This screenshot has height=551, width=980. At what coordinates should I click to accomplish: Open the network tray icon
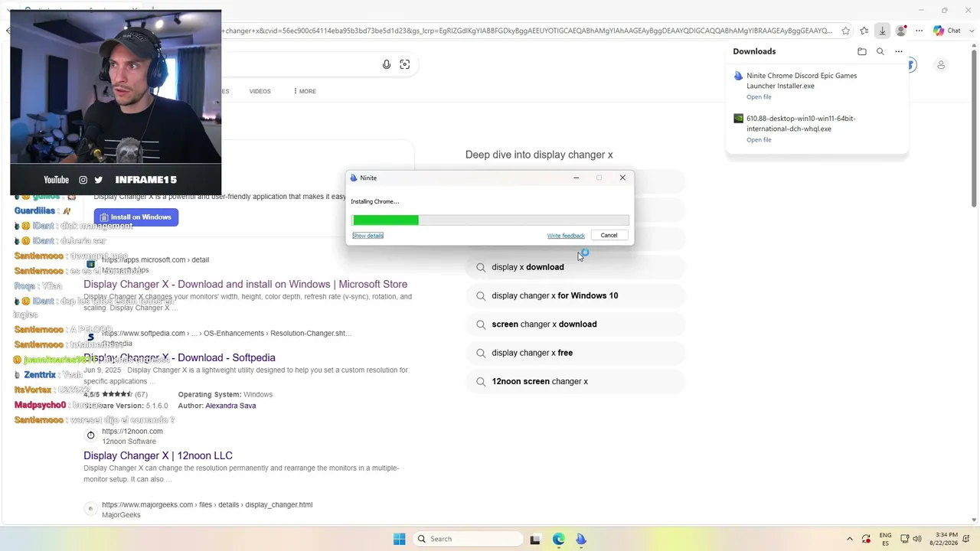point(905,539)
